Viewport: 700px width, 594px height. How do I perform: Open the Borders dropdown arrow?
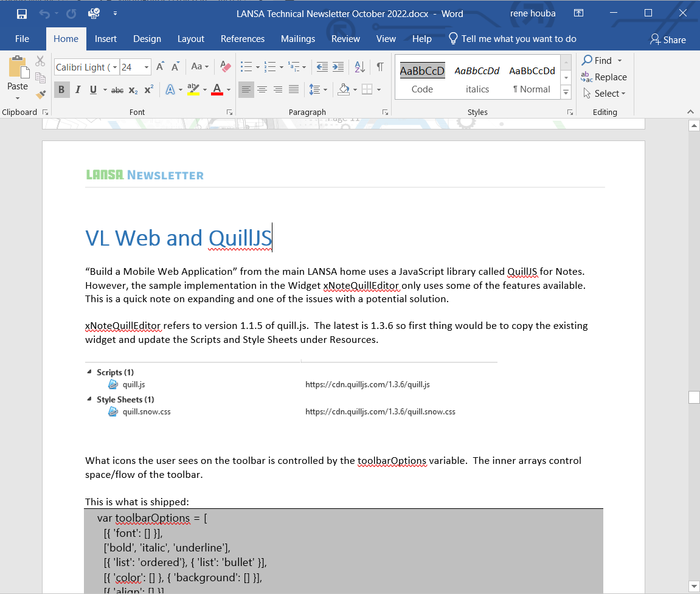(379, 90)
